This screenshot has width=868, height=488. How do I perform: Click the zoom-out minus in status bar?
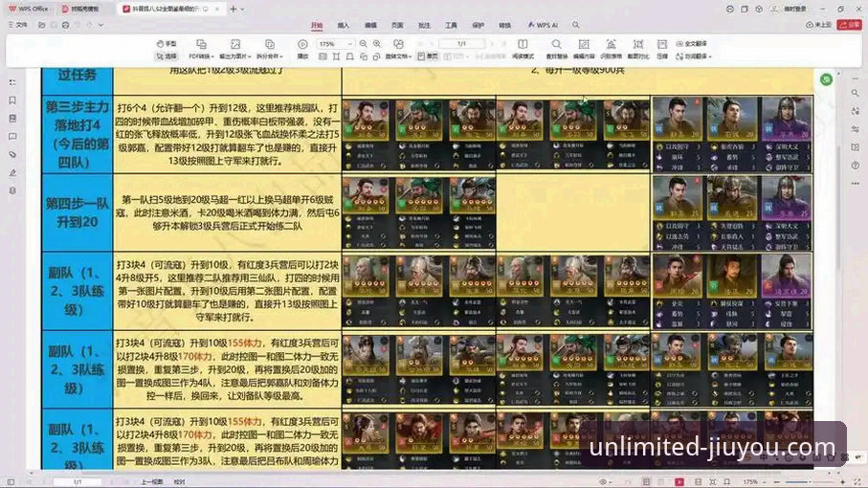(x=776, y=482)
